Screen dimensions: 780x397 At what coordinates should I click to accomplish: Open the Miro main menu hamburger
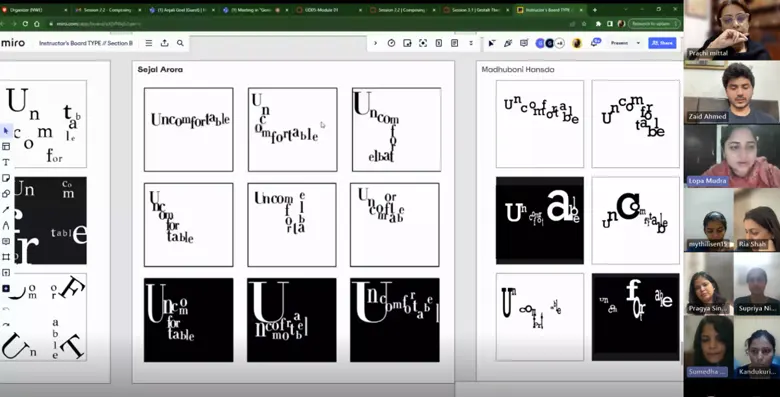coord(149,43)
